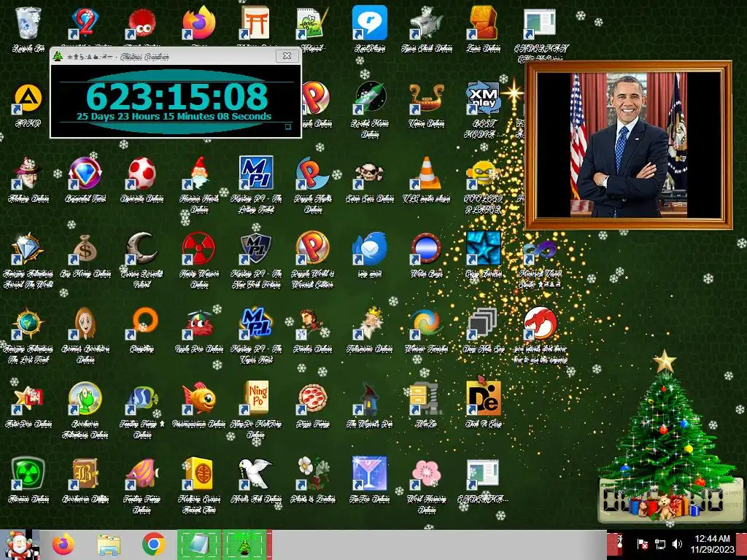Open the Firefox desktop shortcut

pyautogui.click(x=198, y=23)
